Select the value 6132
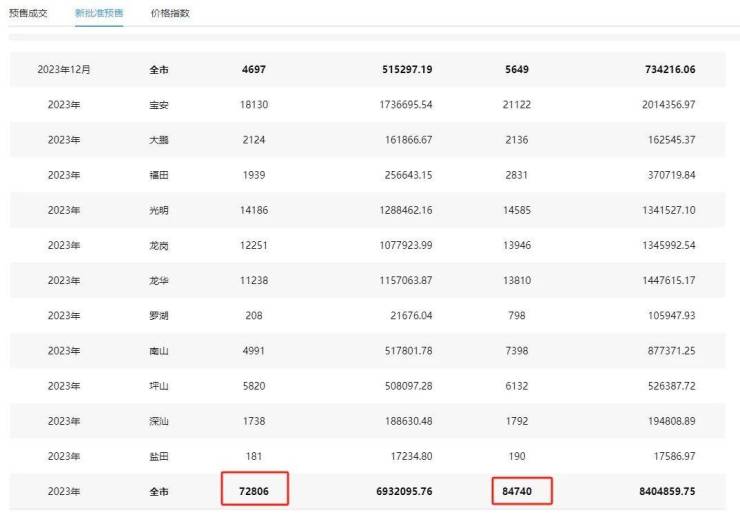This screenshot has height=515, width=740. pyautogui.click(x=517, y=386)
